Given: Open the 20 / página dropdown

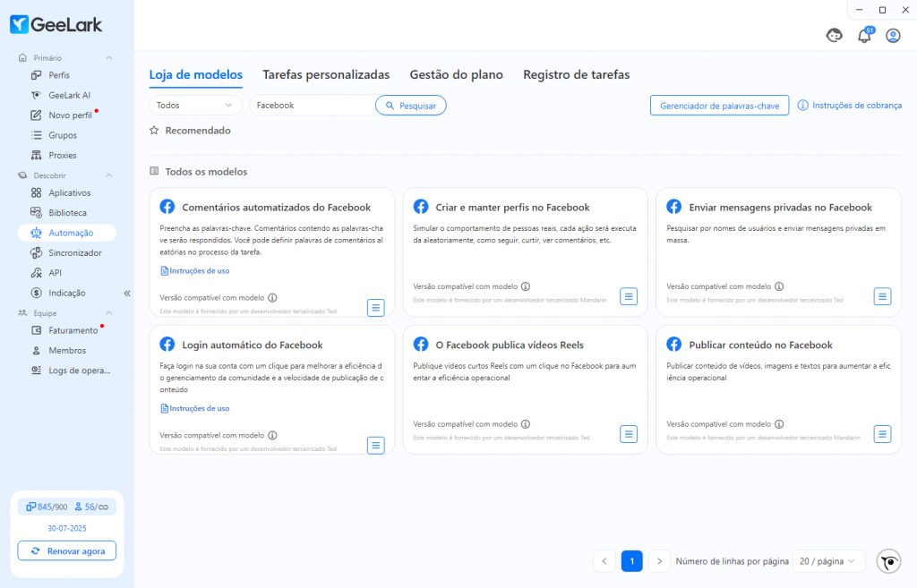Looking at the screenshot, I should coord(827,561).
